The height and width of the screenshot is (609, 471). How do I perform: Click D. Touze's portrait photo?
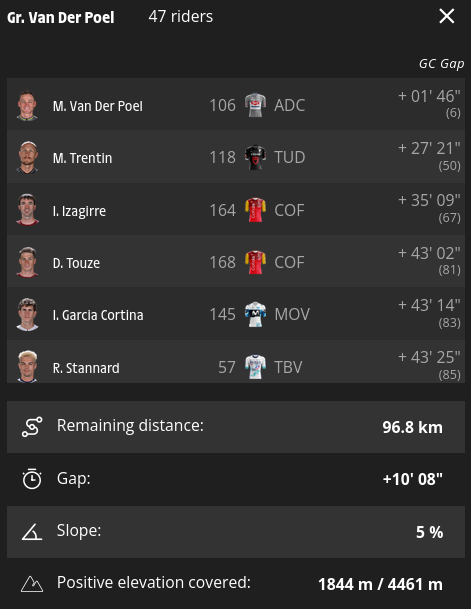pos(27,262)
